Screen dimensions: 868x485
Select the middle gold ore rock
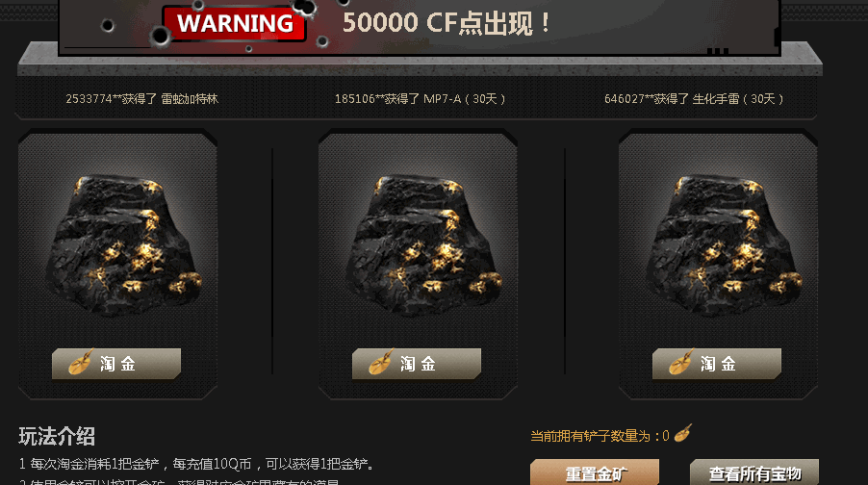coord(423,244)
